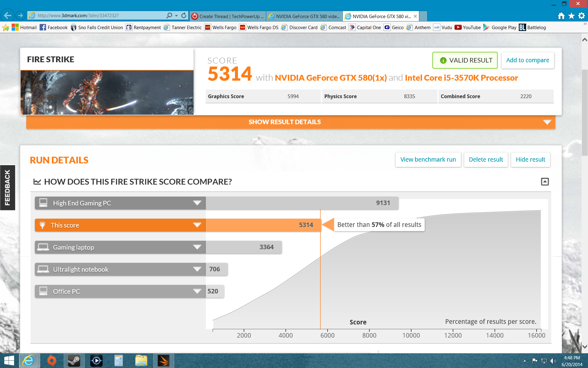Screen dimensions: 588x368
Task: Open the Windows Start button
Action: click(9, 361)
